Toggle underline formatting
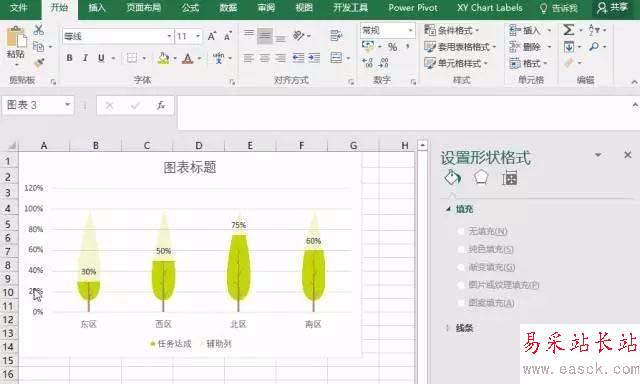 point(101,58)
